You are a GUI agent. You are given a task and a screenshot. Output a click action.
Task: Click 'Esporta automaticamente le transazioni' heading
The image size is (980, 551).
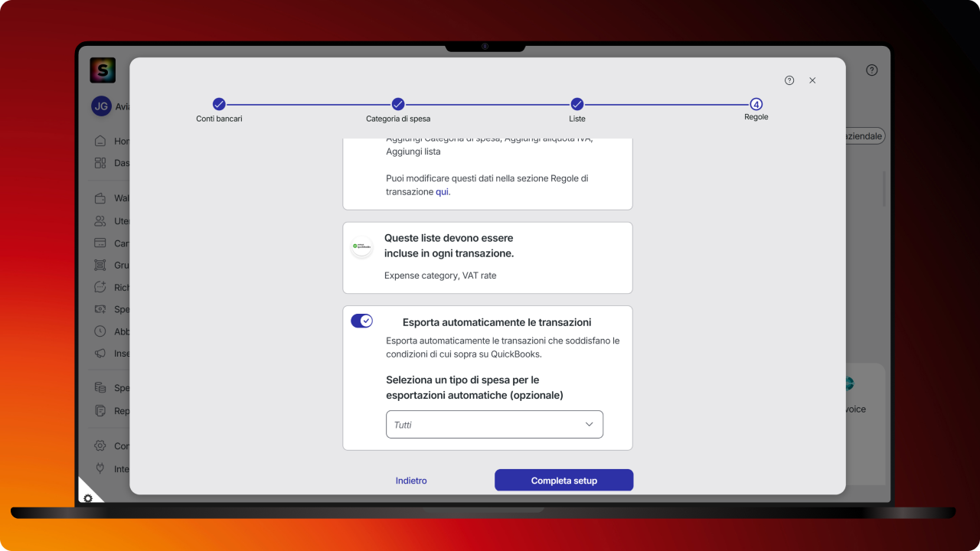497,322
